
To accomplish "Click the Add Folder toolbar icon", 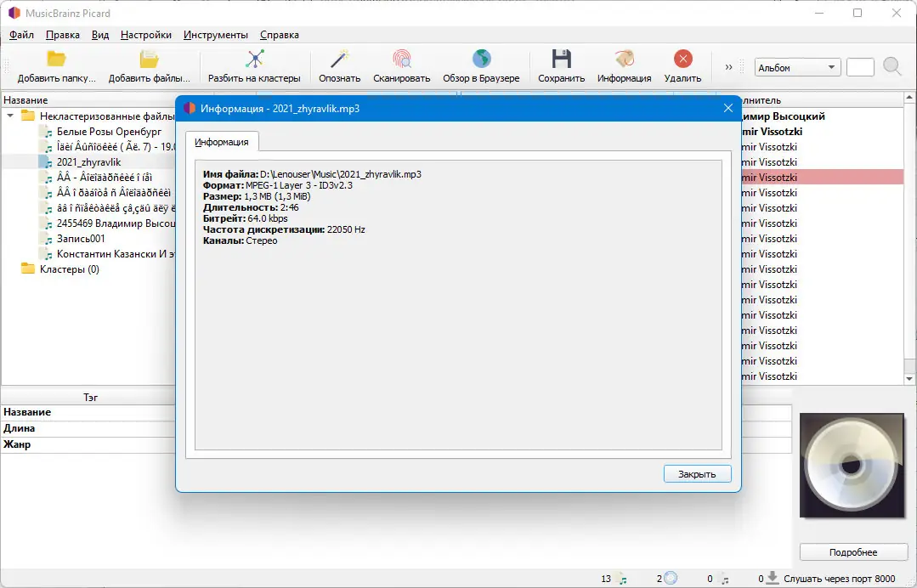I will [56, 59].
